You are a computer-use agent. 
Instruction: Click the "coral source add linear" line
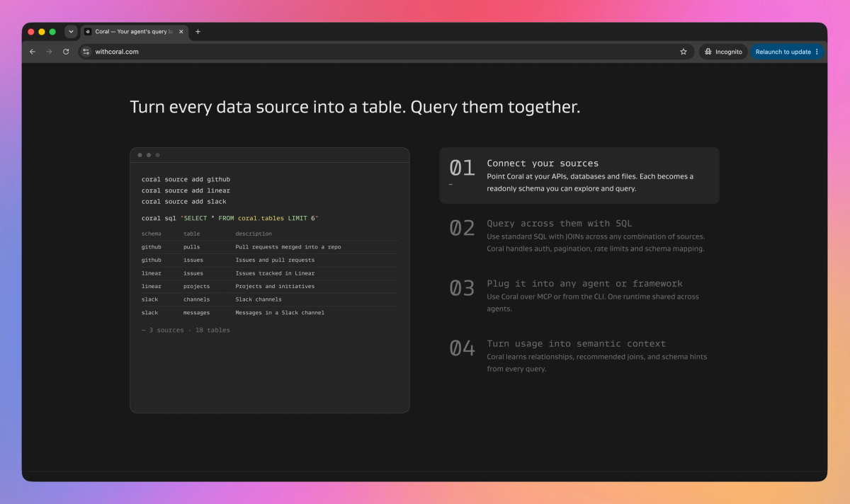coord(186,190)
